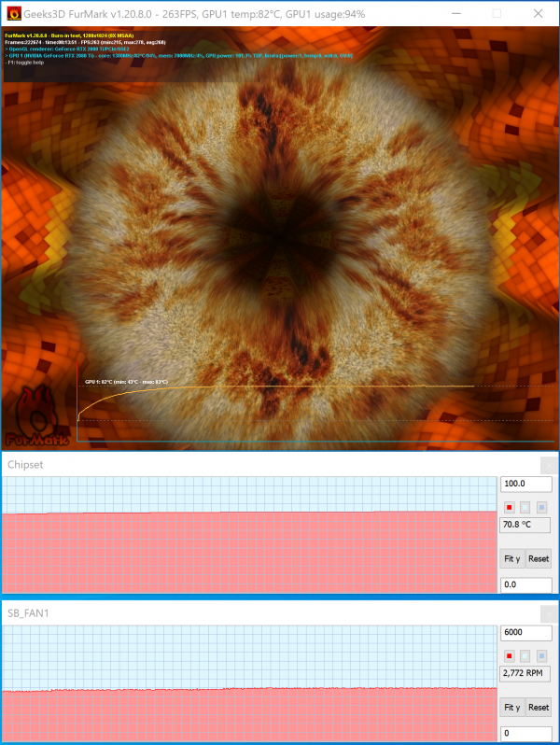The width and height of the screenshot is (560, 745).
Task: Close the SB_FAN1 graph panel
Action: pos(550,614)
